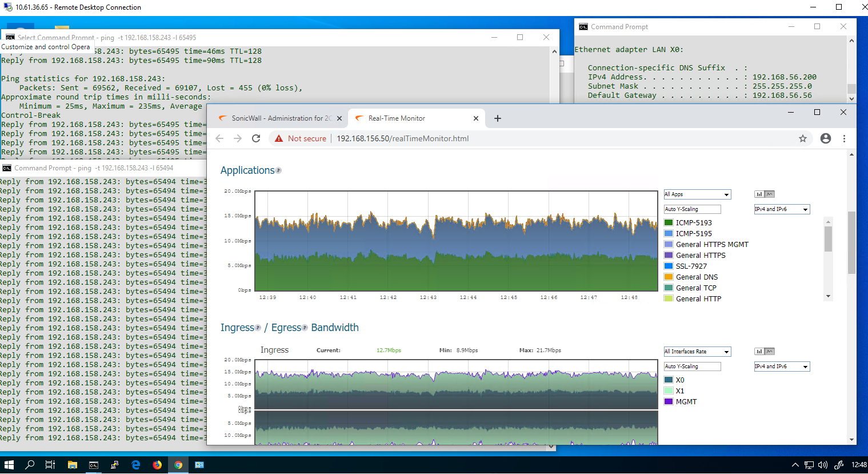Launch Microsoft Edge from taskbar
The width and height of the screenshot is (868, 474).
[135, 465]
